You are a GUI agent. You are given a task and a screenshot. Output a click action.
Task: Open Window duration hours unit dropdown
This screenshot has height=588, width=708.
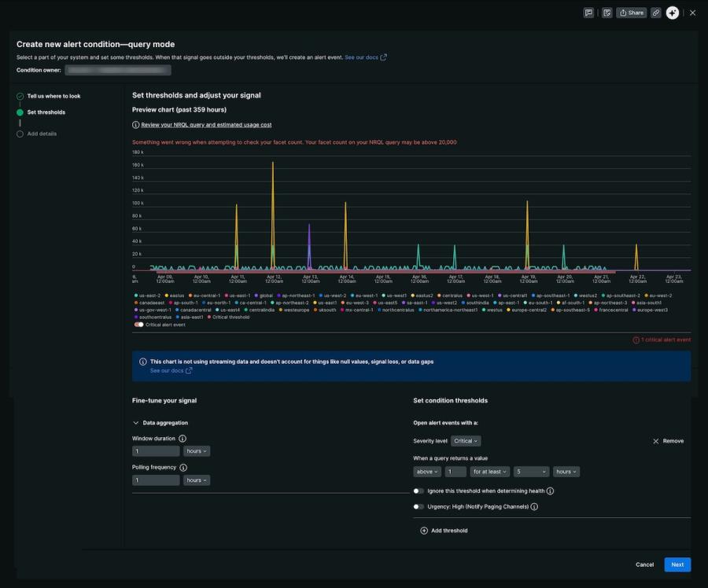tap(197, 451)
